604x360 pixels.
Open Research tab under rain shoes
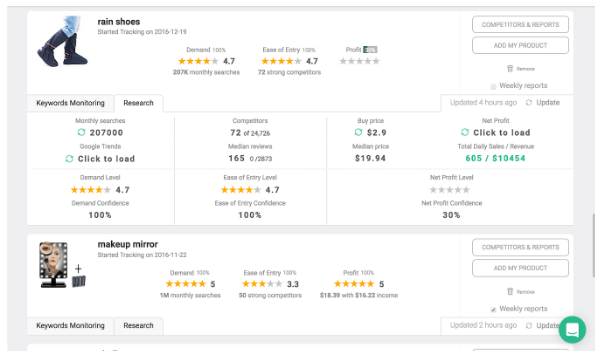[x=138, y=103]
